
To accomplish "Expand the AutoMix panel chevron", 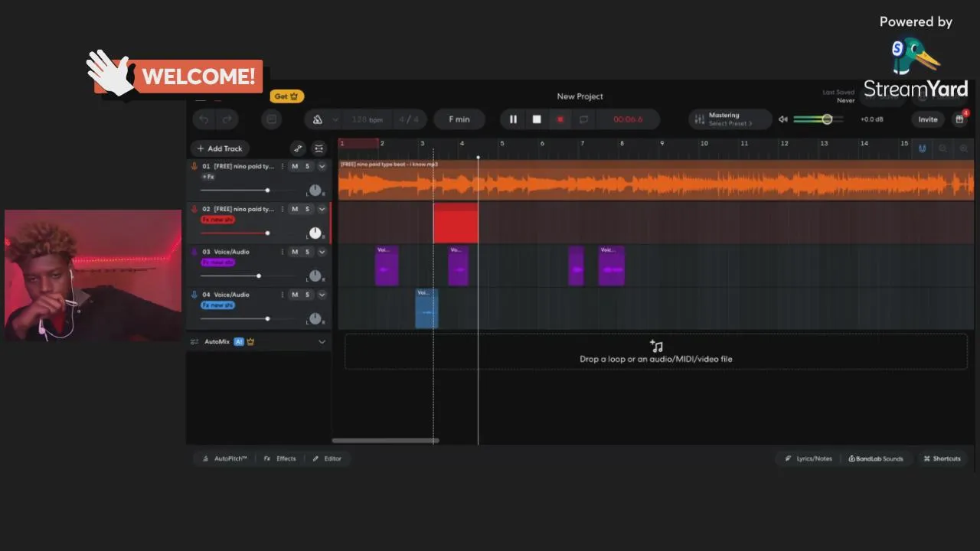I will click(x=322, y=341).
